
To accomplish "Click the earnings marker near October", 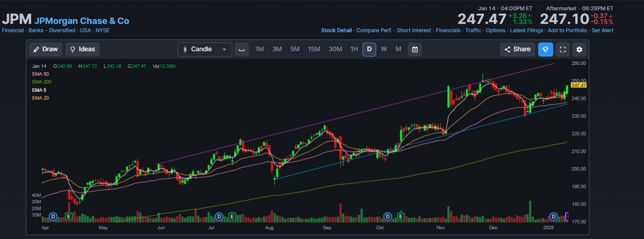I will (x=401, y=216).
